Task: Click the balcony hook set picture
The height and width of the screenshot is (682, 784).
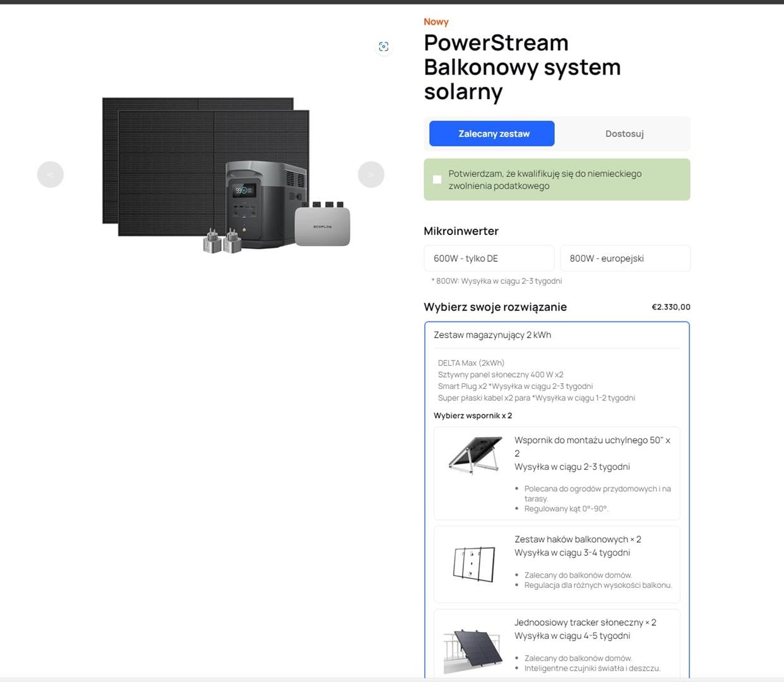Action: 475,564
